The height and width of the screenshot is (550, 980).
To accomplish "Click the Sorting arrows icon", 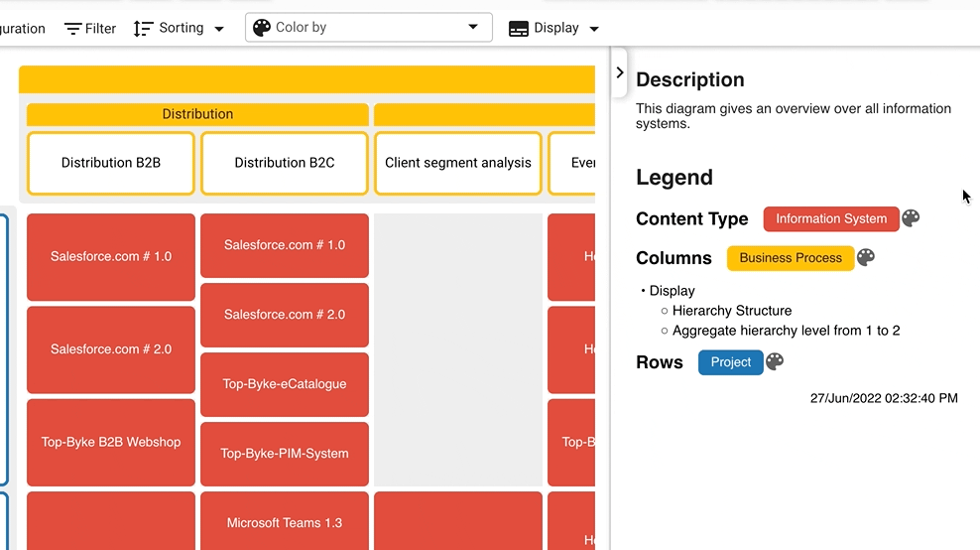I will (x=144, y=29).
